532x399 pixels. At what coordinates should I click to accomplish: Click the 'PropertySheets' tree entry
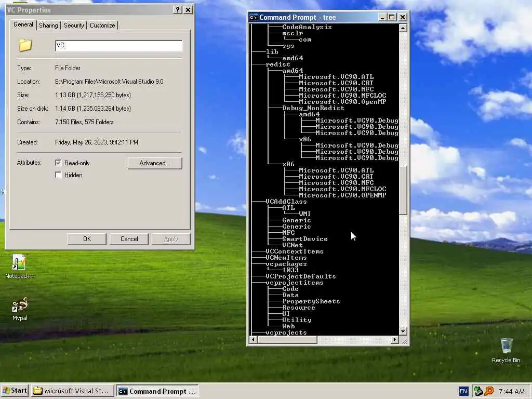point(311,301)
